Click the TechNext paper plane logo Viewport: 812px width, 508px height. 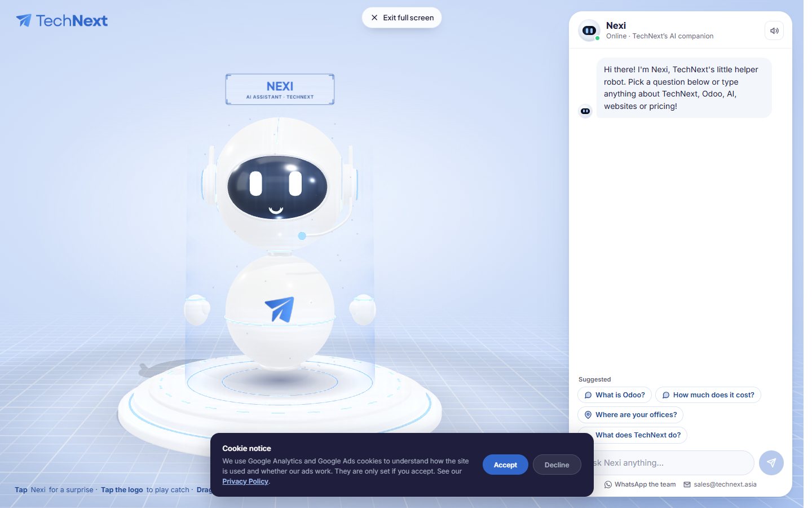(61, 21)
